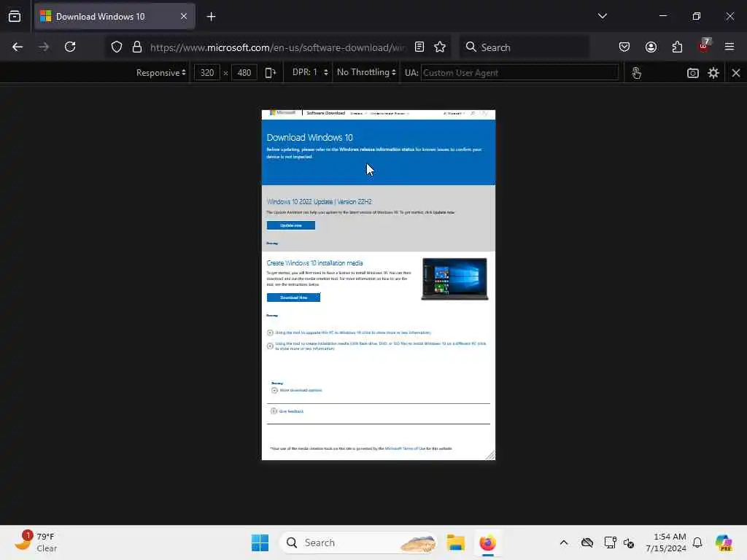Open the Save to Pocket button
Viewport: 747px width, 560px height.
624,47
